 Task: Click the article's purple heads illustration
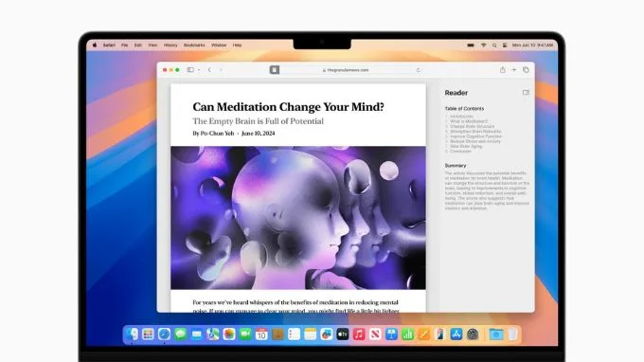298,218
